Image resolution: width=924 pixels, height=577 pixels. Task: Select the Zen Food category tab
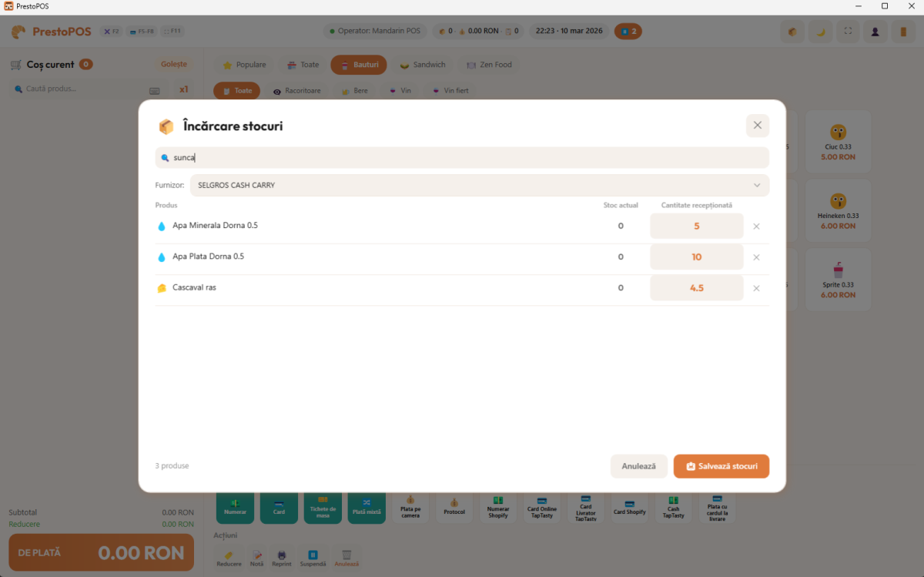489,65
